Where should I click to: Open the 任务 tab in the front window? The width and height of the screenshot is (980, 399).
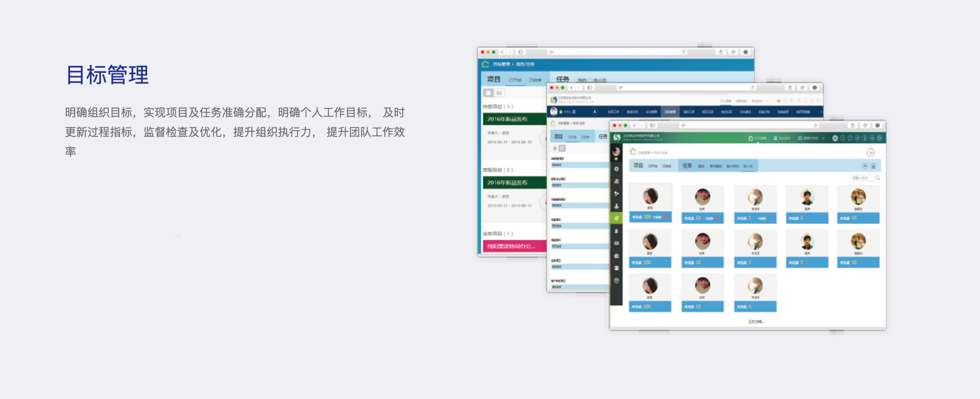tap(687, 166)
